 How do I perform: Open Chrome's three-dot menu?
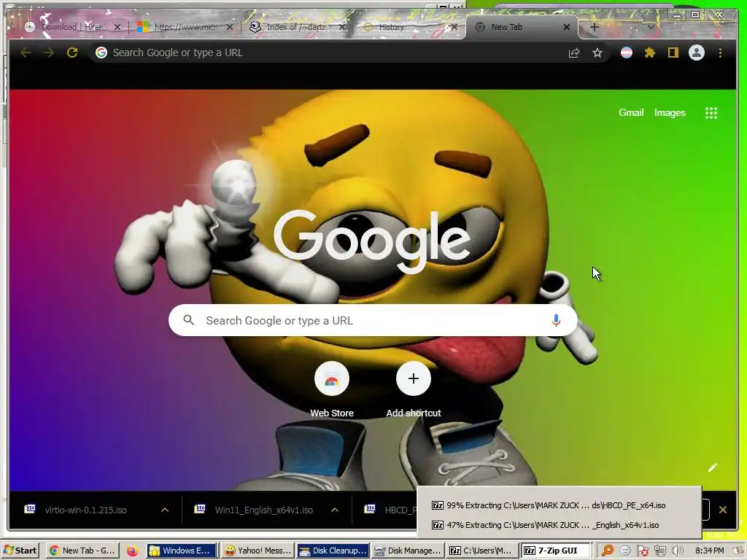tap(720, 52)
